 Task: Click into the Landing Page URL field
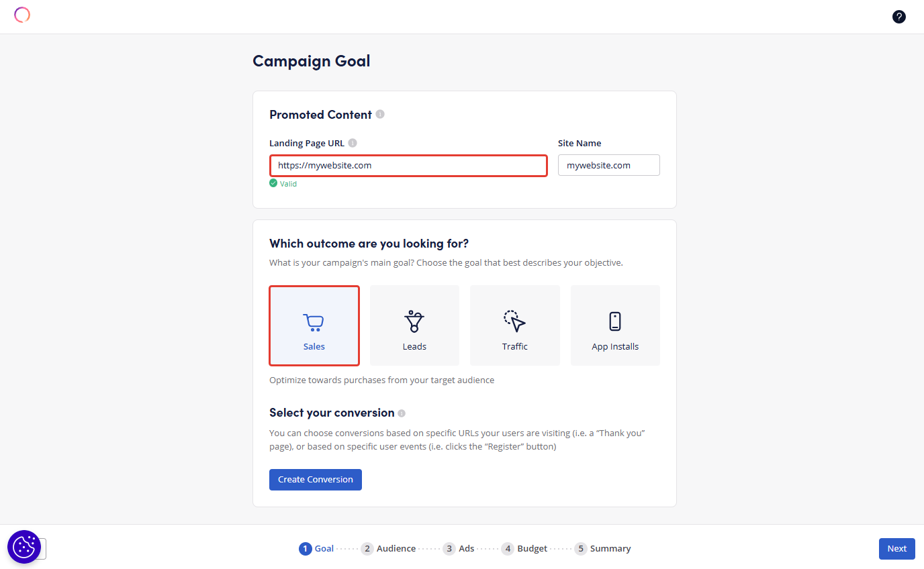(408, 166)
